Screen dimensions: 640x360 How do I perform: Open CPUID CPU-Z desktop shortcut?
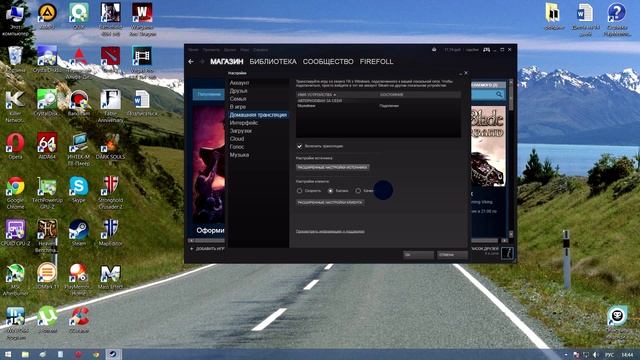click(x=16, y=233)
